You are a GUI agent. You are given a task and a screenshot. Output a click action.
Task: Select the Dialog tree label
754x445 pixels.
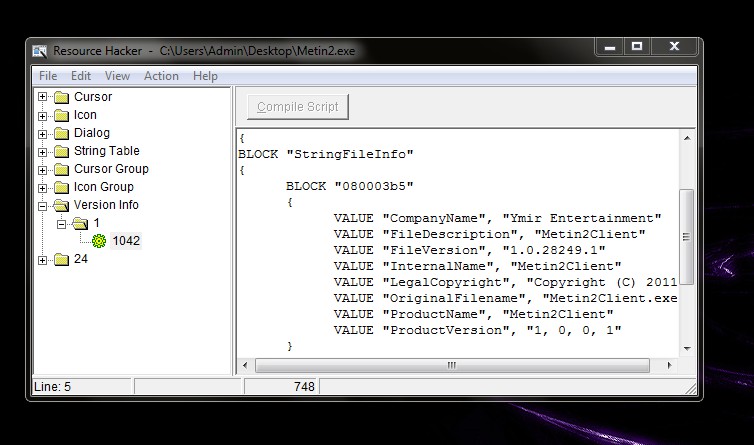92,133
